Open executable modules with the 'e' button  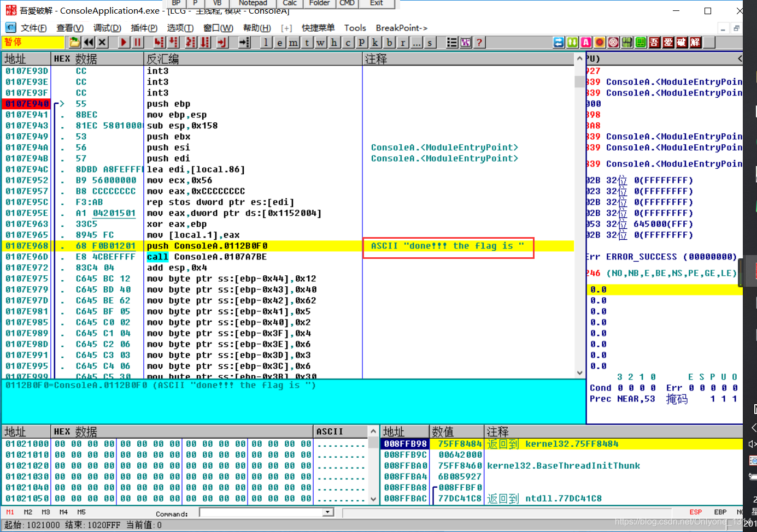tap(280, 42)
